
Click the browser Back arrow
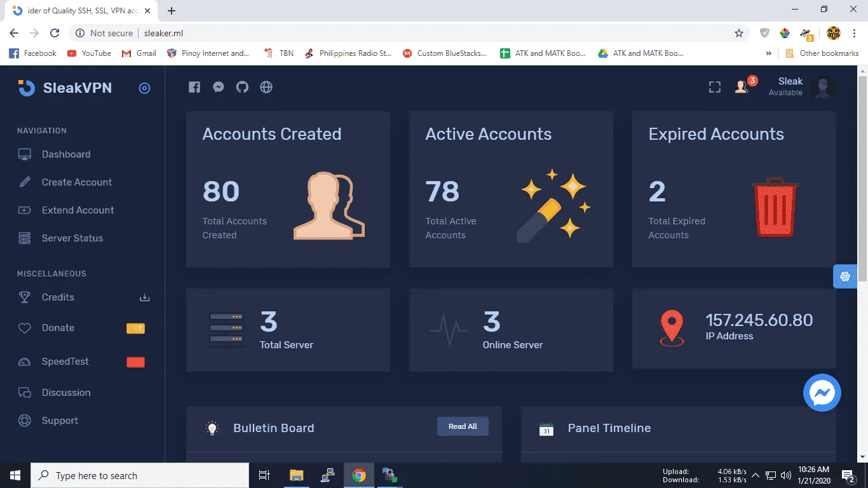14,33
